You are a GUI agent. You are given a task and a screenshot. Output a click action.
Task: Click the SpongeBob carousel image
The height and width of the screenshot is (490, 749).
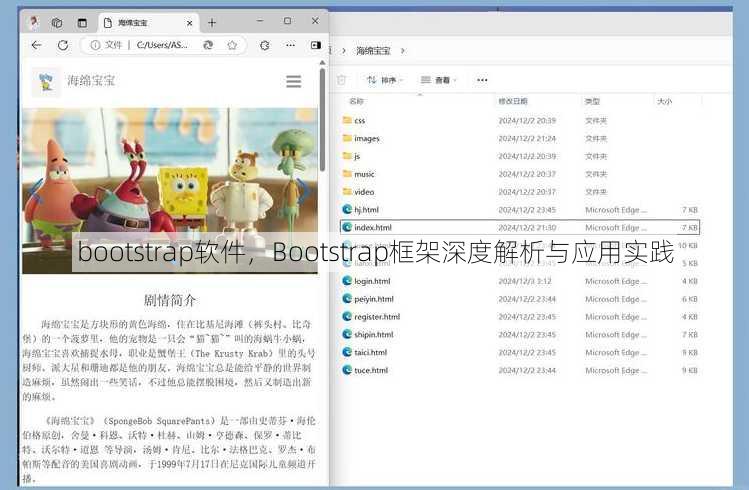170,191
